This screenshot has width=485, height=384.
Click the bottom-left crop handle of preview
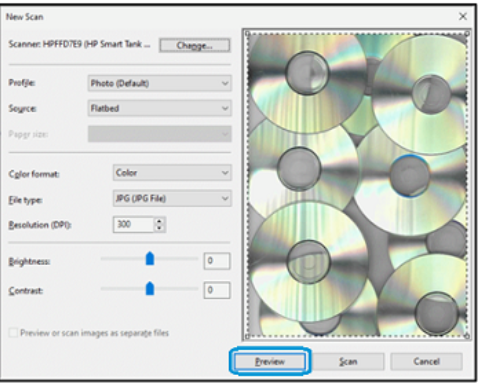click(x=247, y=337)
